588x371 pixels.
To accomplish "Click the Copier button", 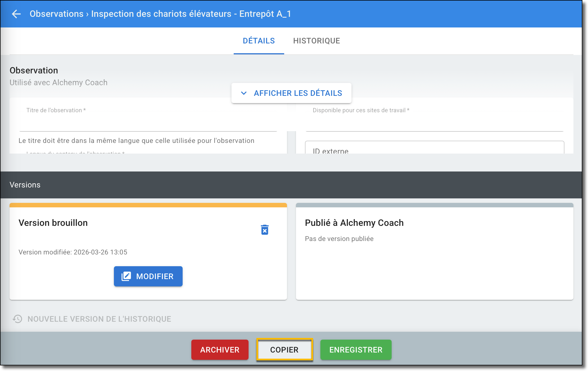I will coord(284,350).
